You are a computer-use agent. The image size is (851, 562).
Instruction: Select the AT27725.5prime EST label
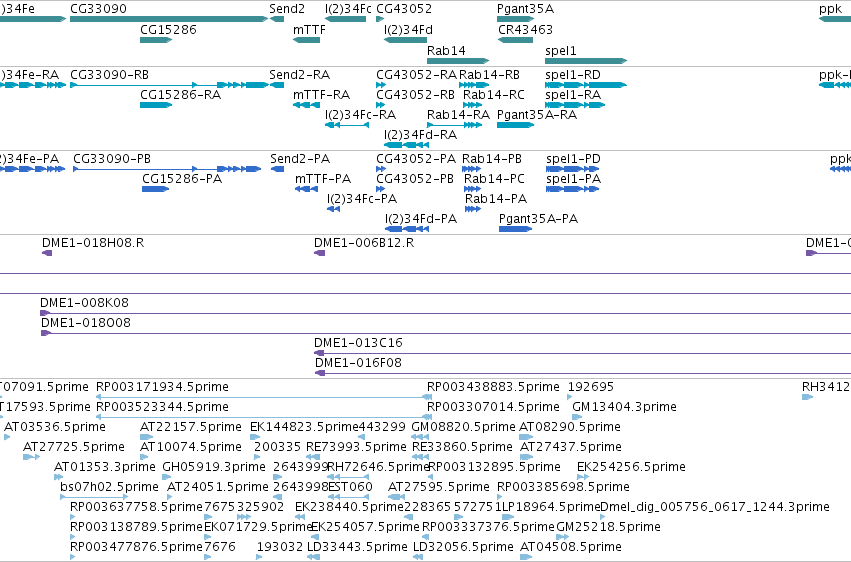coord(74,448)
